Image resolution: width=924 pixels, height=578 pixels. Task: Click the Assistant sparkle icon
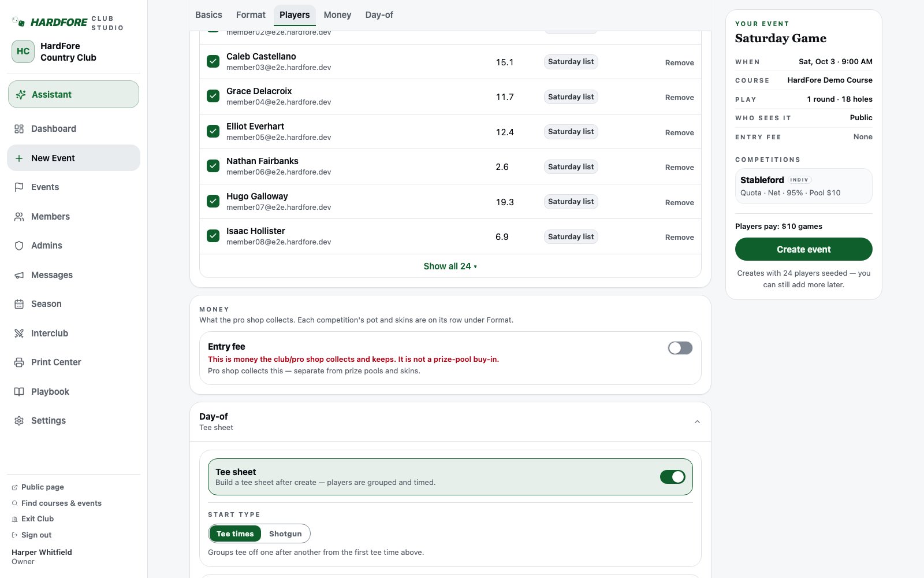point(21,95)
